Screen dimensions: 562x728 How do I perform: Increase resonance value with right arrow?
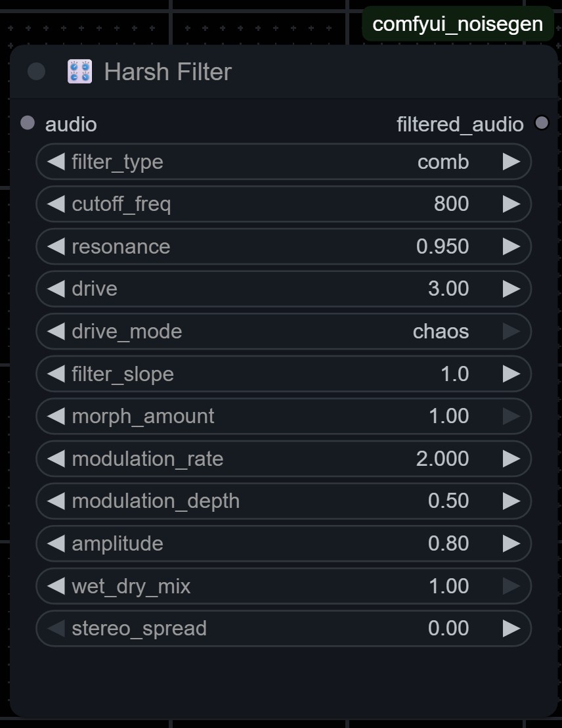click(511, 246)
